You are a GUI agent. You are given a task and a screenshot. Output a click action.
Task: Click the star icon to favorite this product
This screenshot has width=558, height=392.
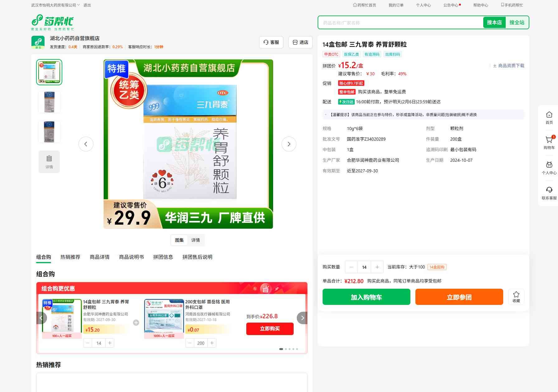(516, 296)
